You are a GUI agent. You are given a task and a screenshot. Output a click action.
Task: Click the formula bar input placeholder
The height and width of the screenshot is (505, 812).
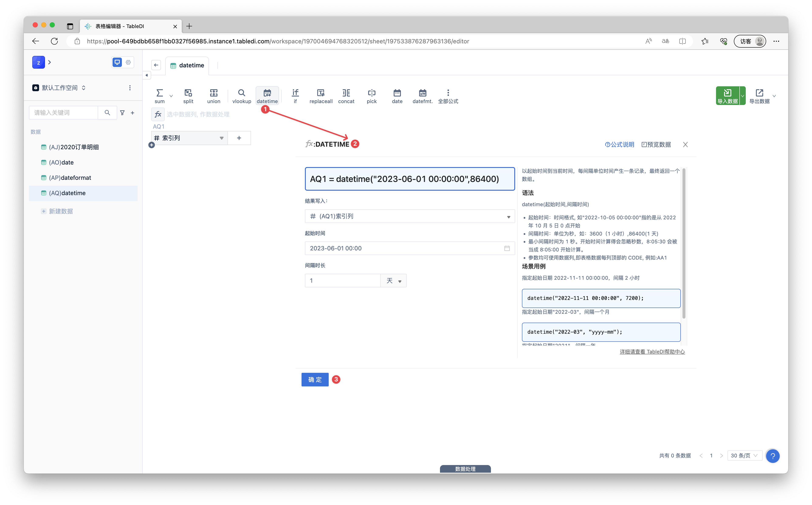198,114
